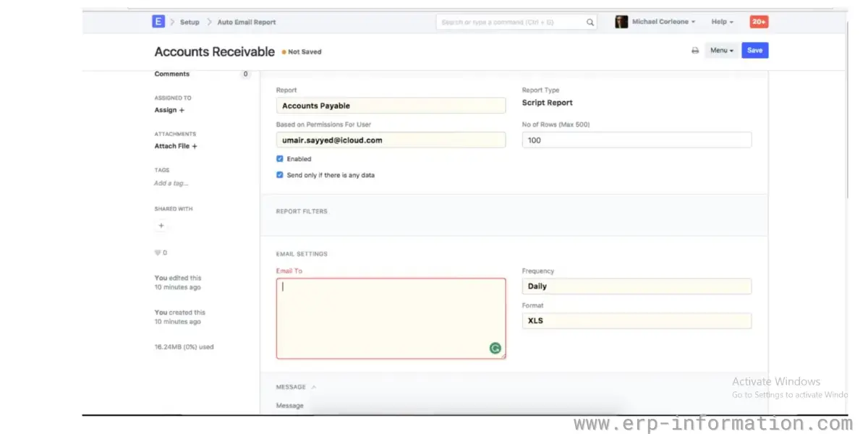Click inside the Email To text area
868x434 pixels.
pos(391,318)
